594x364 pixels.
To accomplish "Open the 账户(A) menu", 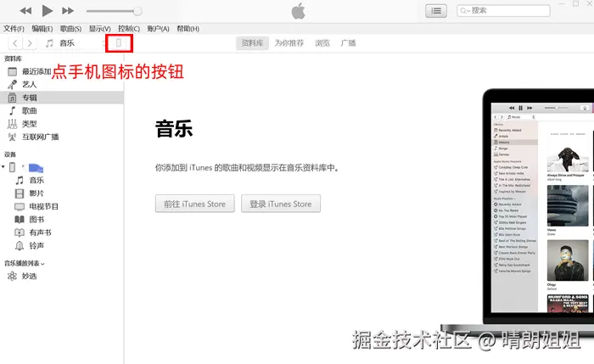I will (x=158, y=29).
